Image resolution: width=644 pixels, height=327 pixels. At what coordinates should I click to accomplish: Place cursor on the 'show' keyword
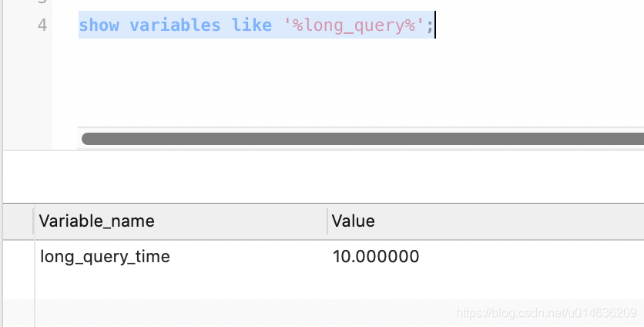(99, 25)
